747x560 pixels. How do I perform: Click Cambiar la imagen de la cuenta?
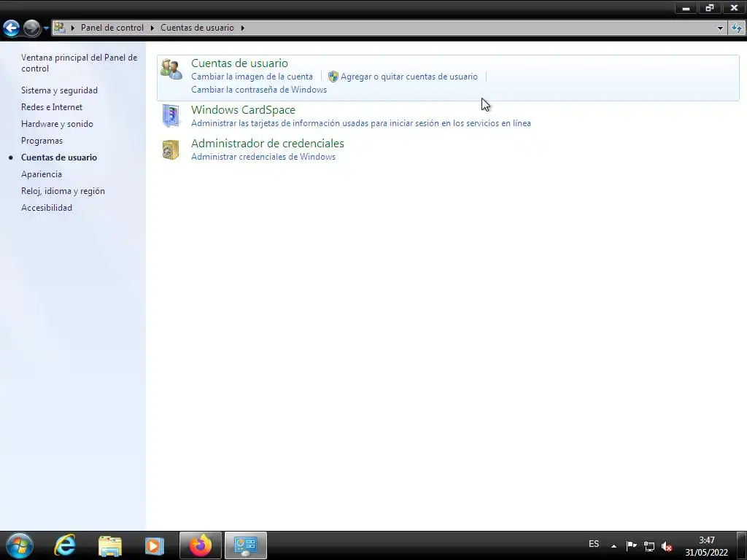252,76
